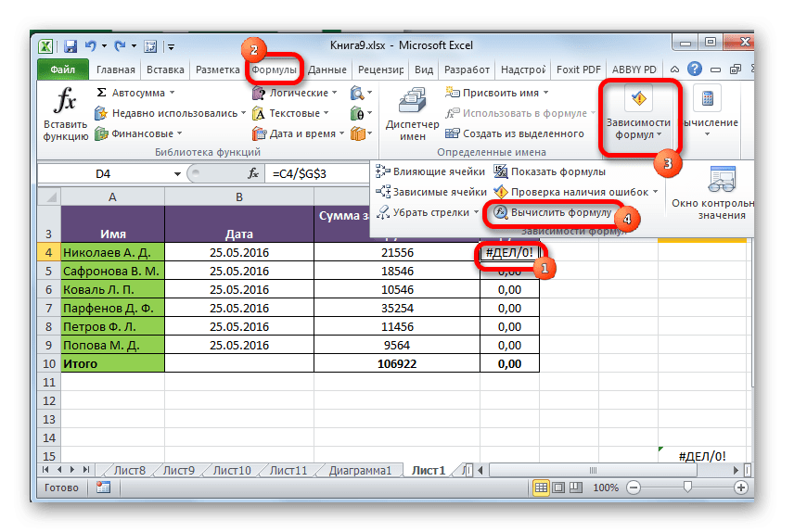Click the zoom slider handle
Viewport: 807px width, 532px height.
pyautogui.click(x=687, y=488)
